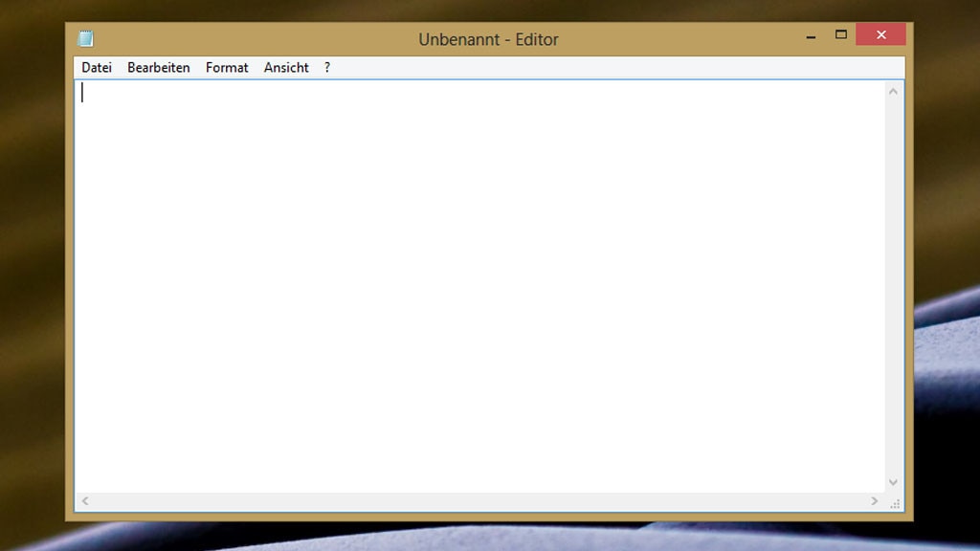The height and width of the screenshot is (551, 980).
Task: Click the Notepad icon in the title bar
Action: pos(85,38)
